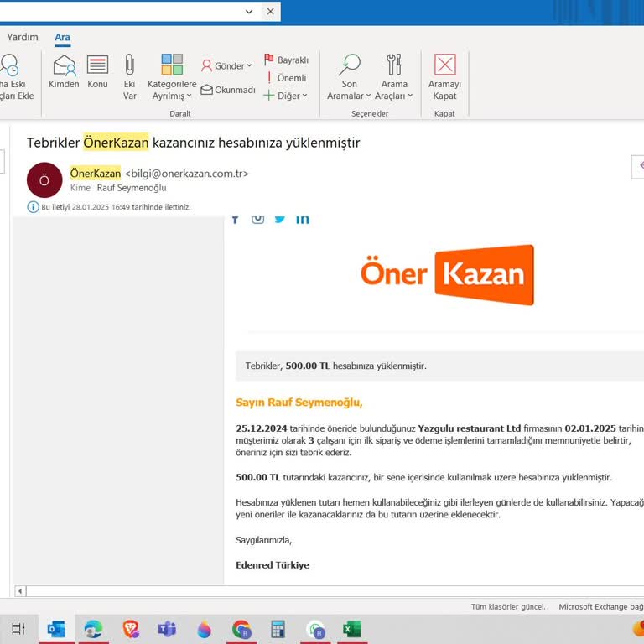Click email subject line Tebrikler ÖnerKazan

pyautogui.click(x=193, y=143)
